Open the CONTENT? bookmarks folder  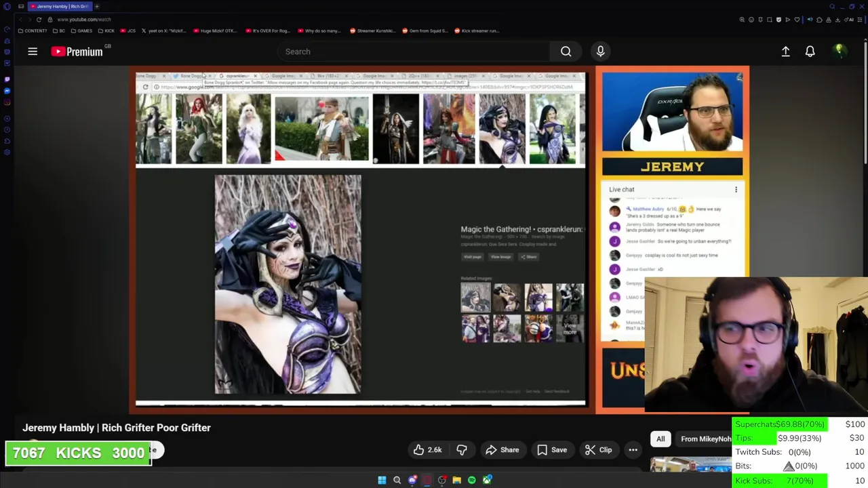(x=33, y=30)
